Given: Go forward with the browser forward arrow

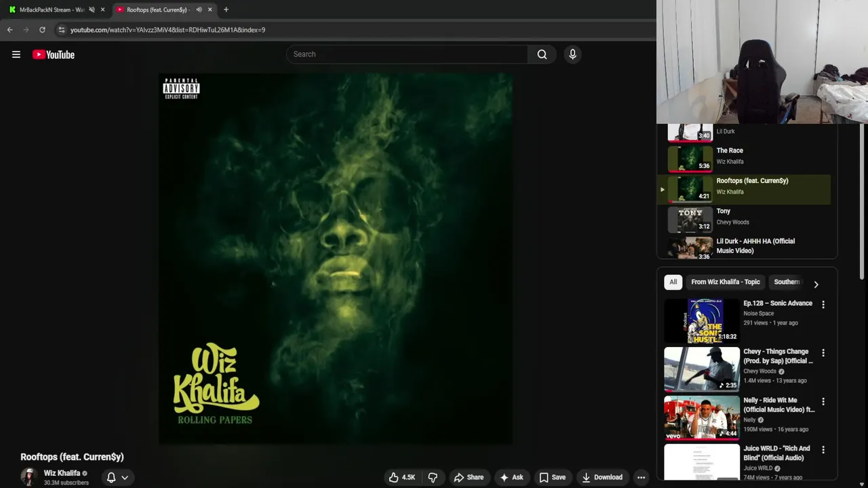Looking at the screenshot, I should [x=26, y=30].
